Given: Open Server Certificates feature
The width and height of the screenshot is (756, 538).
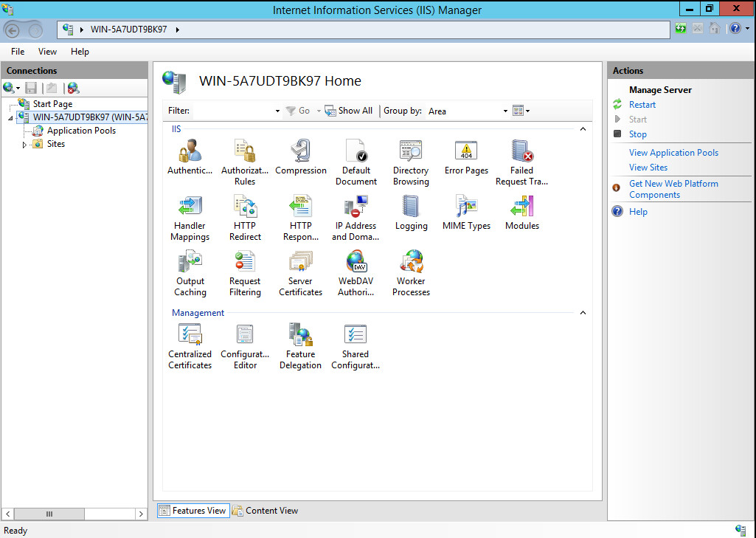Looking at the screenshot, I should point(300,274).
